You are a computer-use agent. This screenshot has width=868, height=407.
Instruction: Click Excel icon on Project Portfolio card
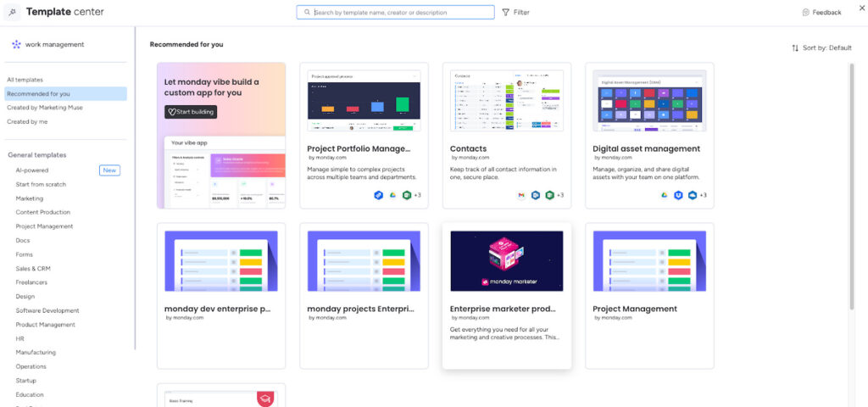(x=407, y=195)
